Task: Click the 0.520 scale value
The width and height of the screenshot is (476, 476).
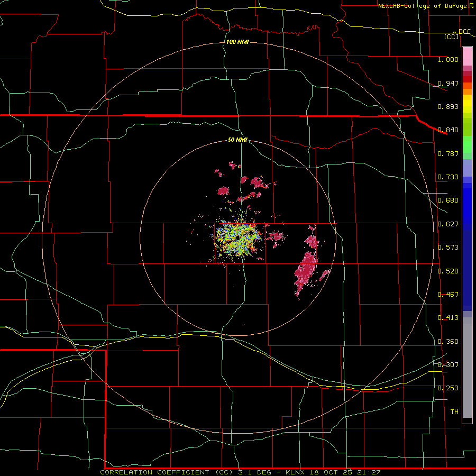Action: pyautogui.click(x=448, y=271)
